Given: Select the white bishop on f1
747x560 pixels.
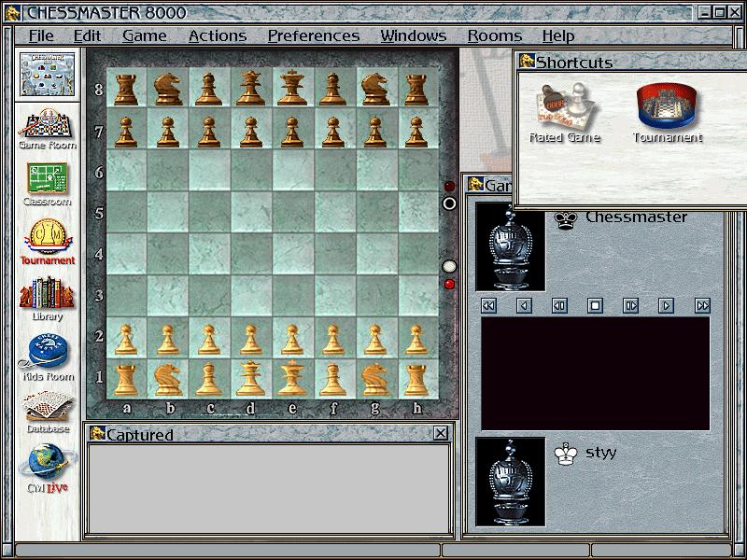Looking at the screenshot, I should 333,380.
